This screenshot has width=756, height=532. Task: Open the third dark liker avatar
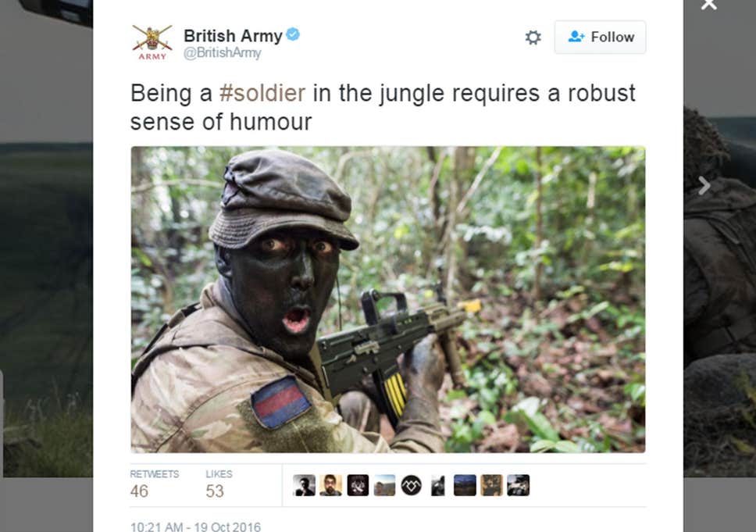tap(358, 485)
